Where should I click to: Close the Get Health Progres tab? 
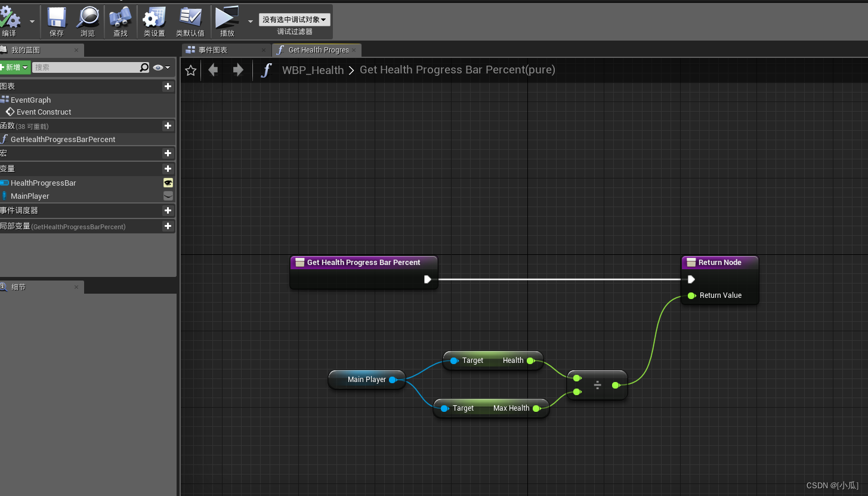354,50
